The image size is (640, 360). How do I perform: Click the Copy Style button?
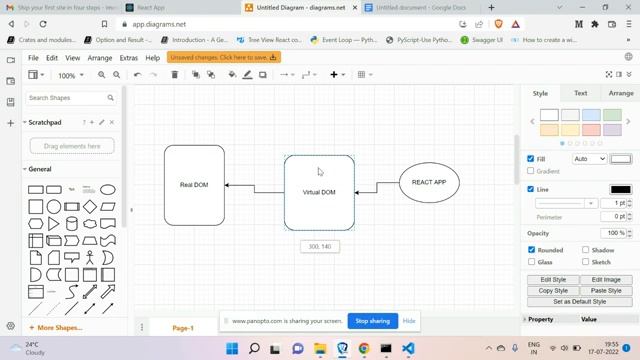pyautogui.click(x=553, y=291)
